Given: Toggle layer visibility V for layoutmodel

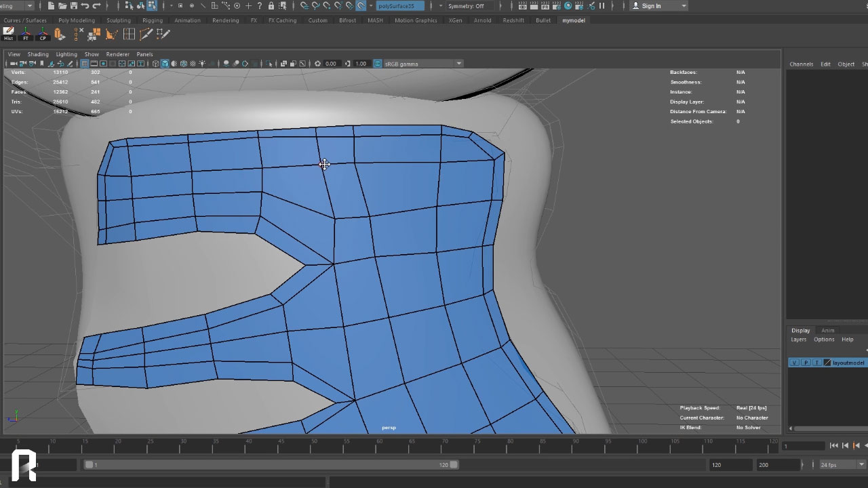Looking at the screenshot, I should (x=794, y=363).
